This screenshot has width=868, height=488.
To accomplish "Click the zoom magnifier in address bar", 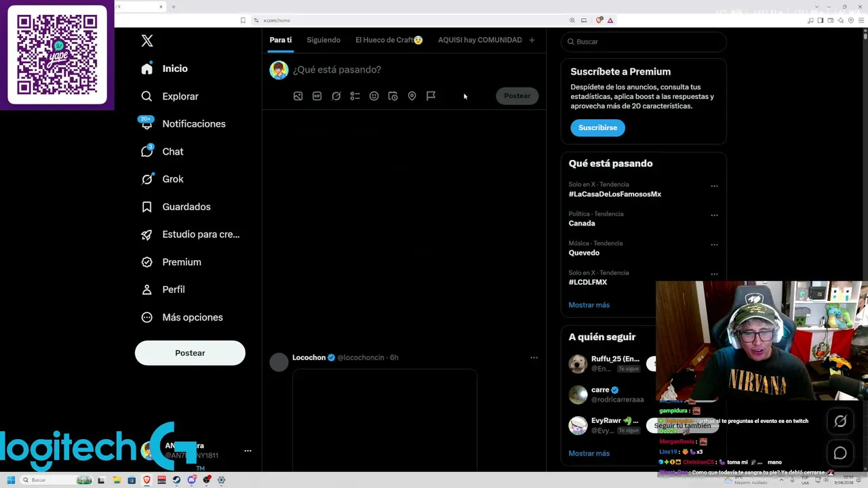I will (572, 20).
